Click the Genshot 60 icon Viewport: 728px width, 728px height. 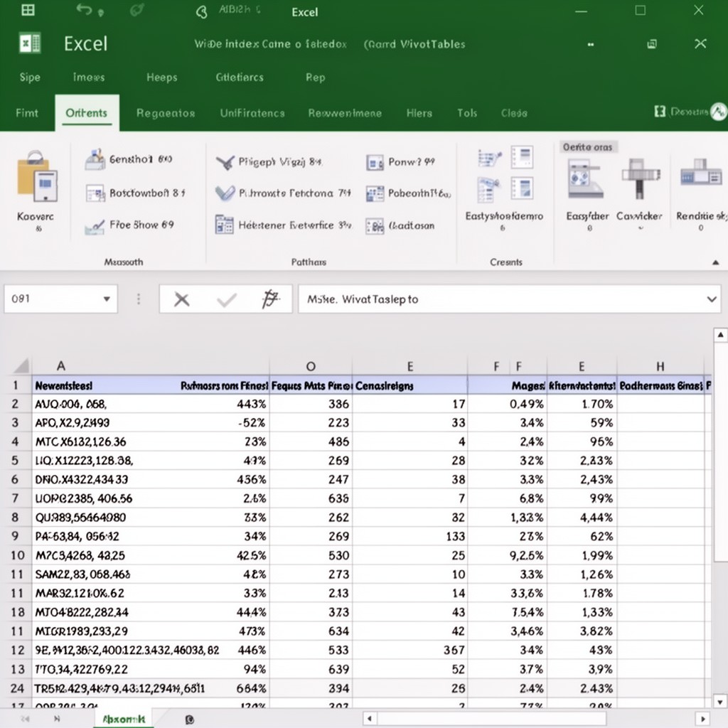click(95, 159)
